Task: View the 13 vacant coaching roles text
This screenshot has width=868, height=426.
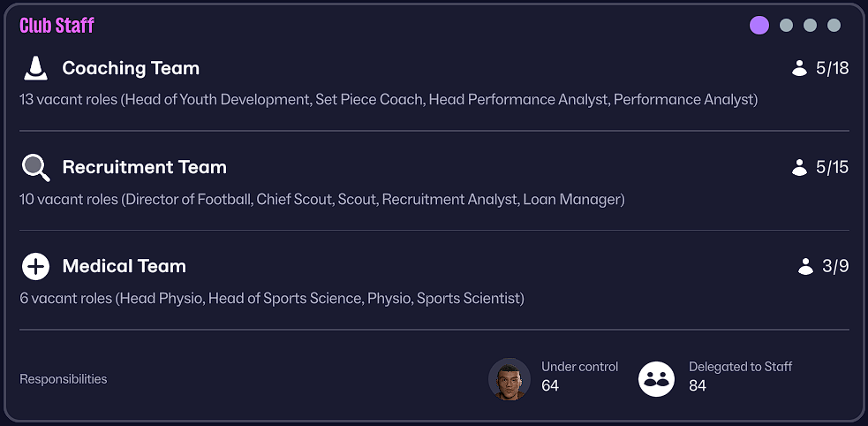Action: point(389,100)
